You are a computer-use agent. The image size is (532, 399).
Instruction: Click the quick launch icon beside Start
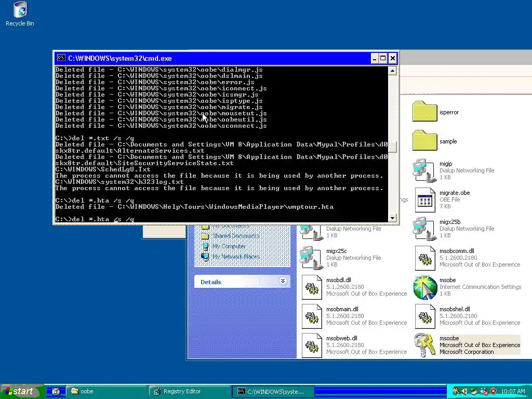click(56, 392)
